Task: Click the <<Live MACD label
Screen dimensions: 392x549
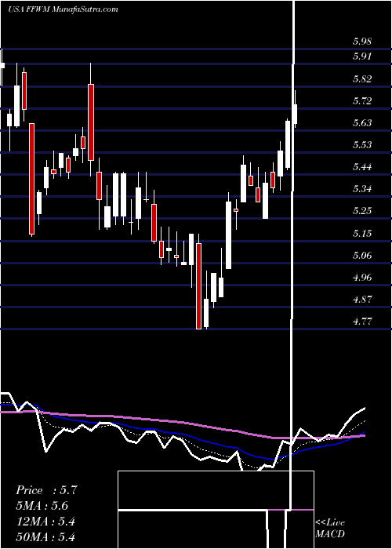Action: [x=330, y=529]
